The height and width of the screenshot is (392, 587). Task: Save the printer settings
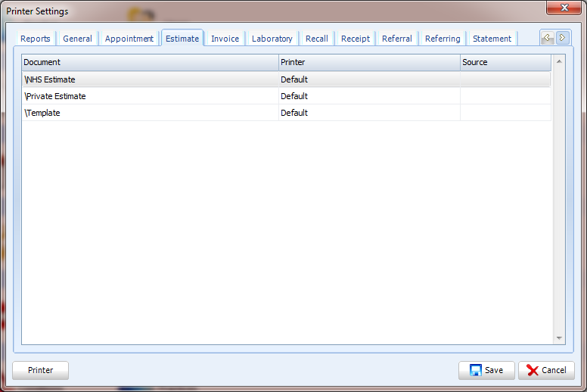[x=486, y=370]
